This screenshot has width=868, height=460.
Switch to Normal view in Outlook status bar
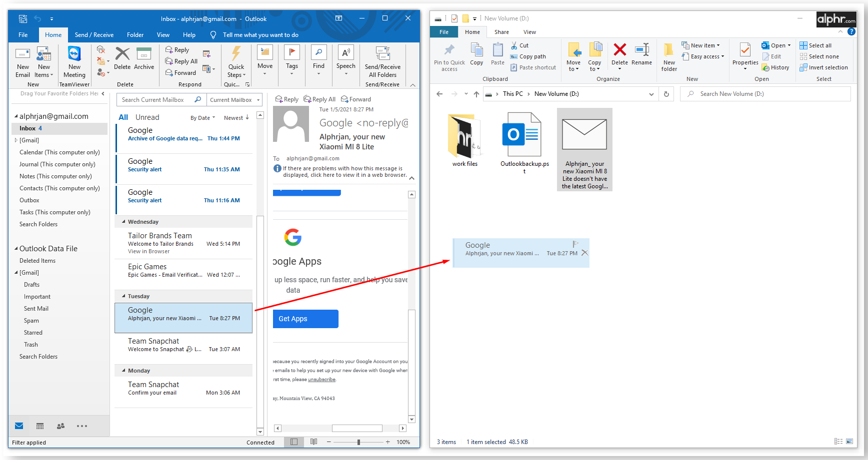click(x=294, y=442)
